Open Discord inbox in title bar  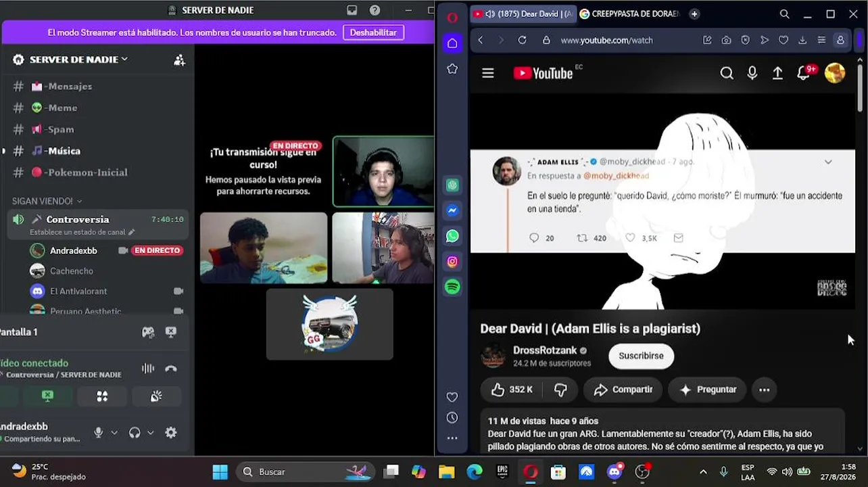click(x=352, y=10)
